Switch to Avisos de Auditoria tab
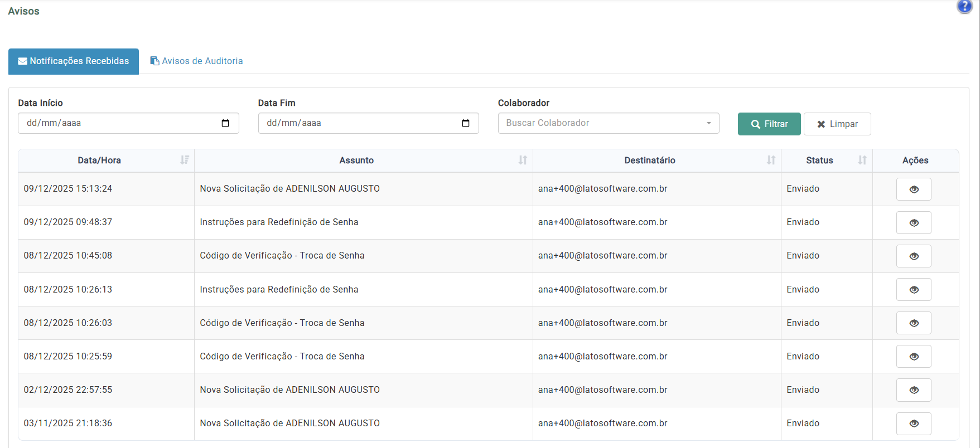Image resolution: width=980 pixels, height=448 pixels. [x=196, y=61]
